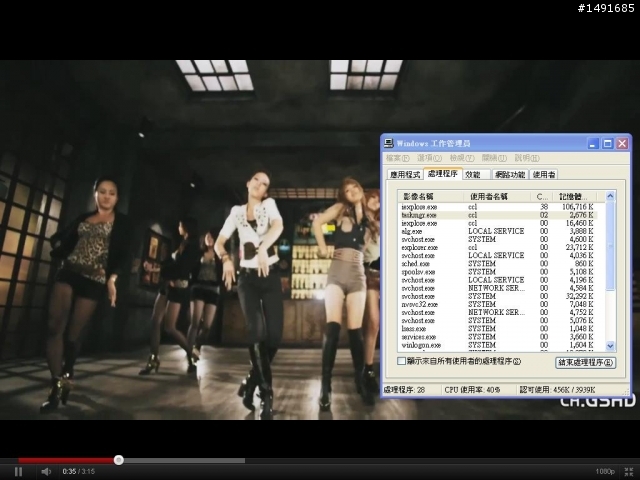Select the iexplore.exe row using 16,460 K
Image resolution: width=640 pixels, height=480 pixels.
[498, 223]
